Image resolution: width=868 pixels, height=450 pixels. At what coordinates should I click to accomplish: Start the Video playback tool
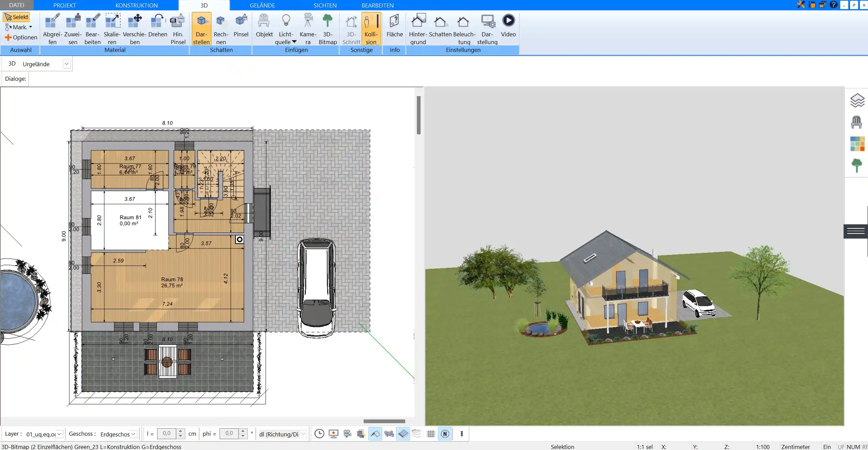coord(508,25)
